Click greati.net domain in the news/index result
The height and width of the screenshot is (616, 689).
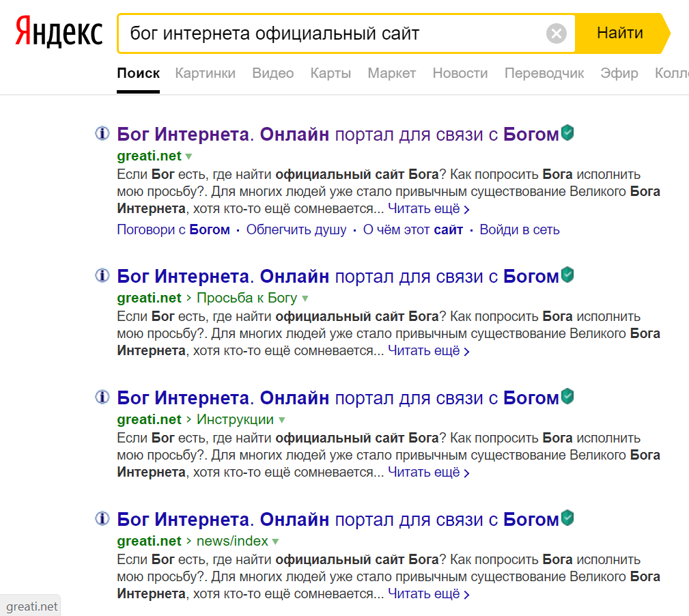149,541
